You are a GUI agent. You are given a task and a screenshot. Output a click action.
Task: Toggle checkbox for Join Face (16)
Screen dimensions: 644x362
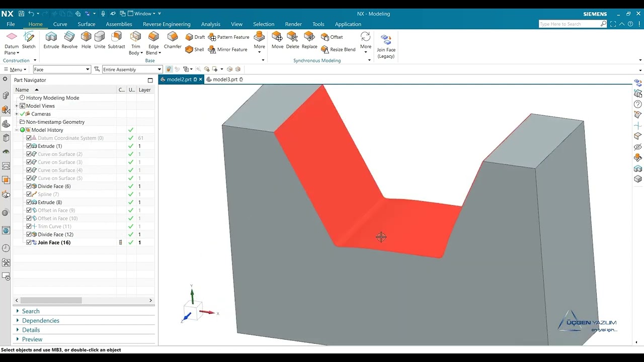pos(29,242)
